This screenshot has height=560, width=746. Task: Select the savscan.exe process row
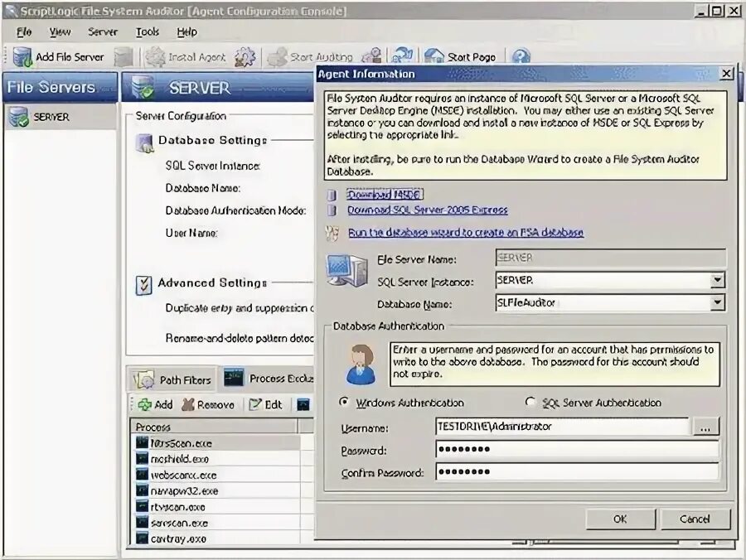216,523
